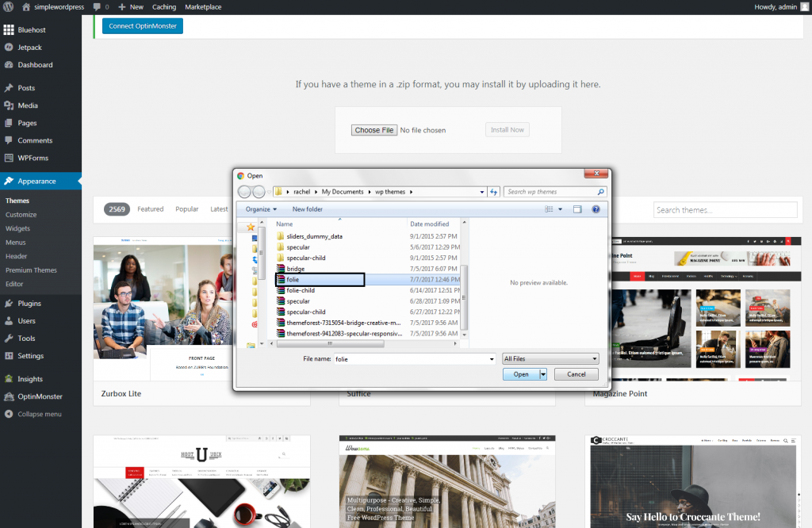
Task: Open the simplewordpress site home icon
Action: [x=26, y=6]
